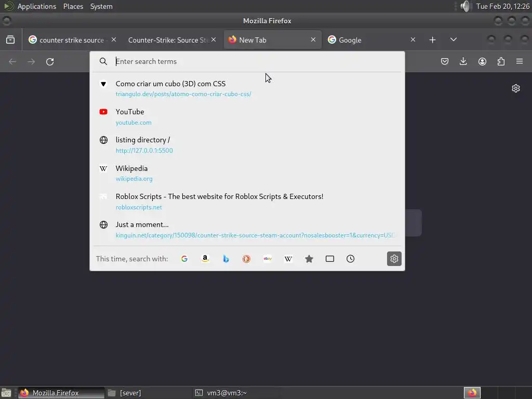Search in open Tabs icon
This screenshot has height=399, width=532.
(x=330, y=259)
